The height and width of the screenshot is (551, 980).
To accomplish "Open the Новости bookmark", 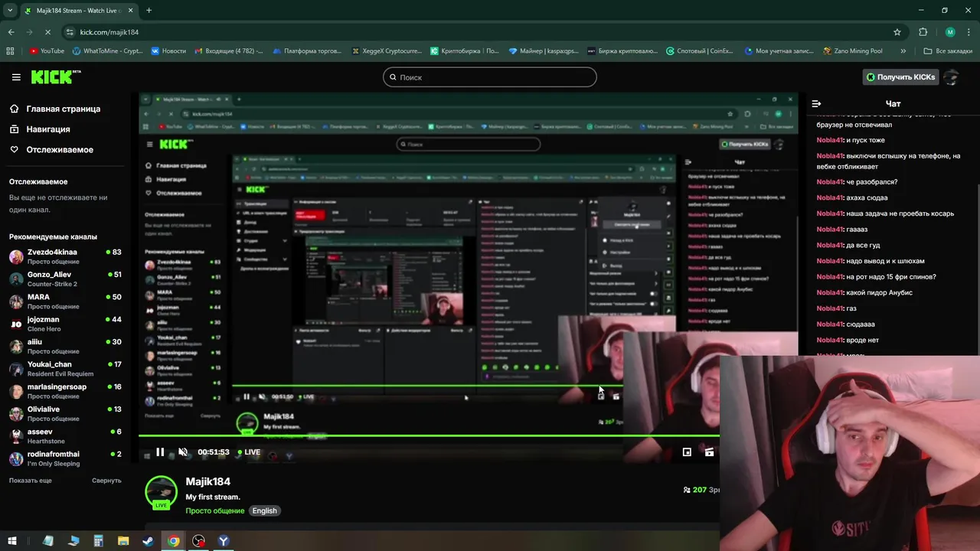I will pyautogui.click(x=168, y=51).
